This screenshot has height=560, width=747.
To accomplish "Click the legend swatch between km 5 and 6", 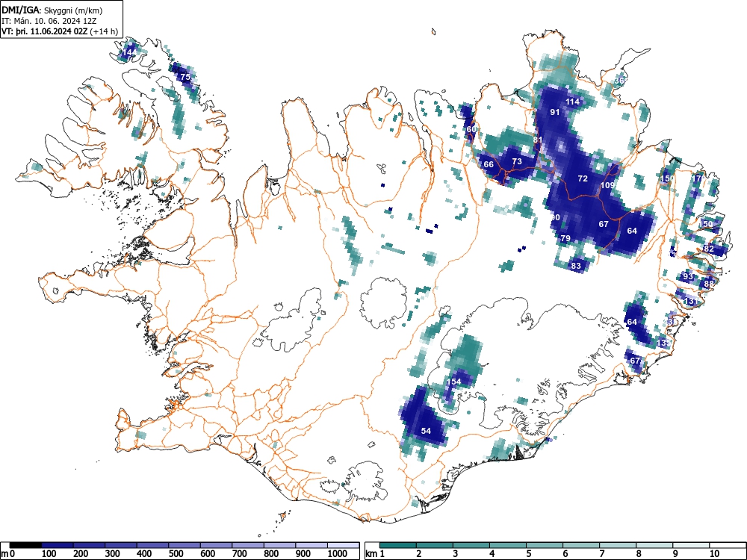I will [545, 545].
